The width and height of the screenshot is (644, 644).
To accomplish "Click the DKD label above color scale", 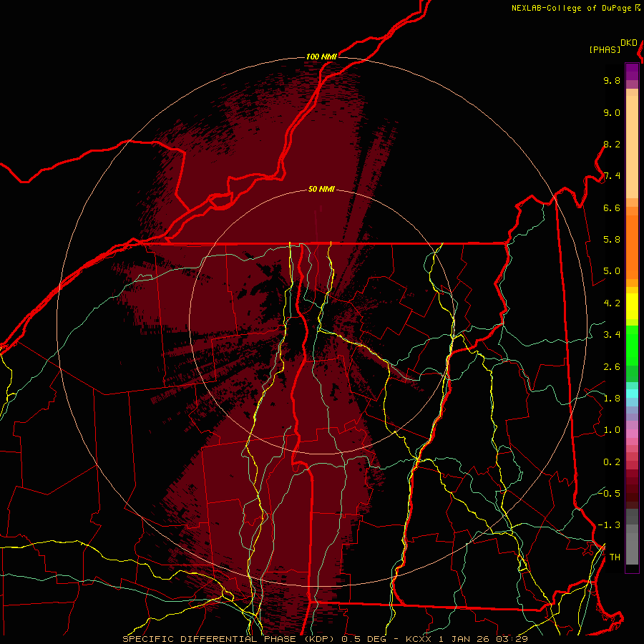I will [629, 43].
